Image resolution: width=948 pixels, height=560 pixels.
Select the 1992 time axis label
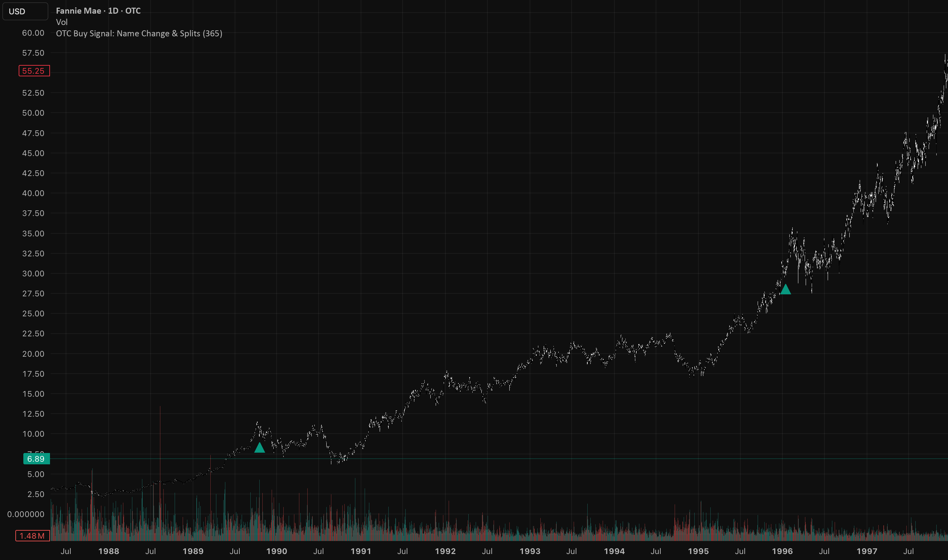pyautogui.click(x=446, y=551)
